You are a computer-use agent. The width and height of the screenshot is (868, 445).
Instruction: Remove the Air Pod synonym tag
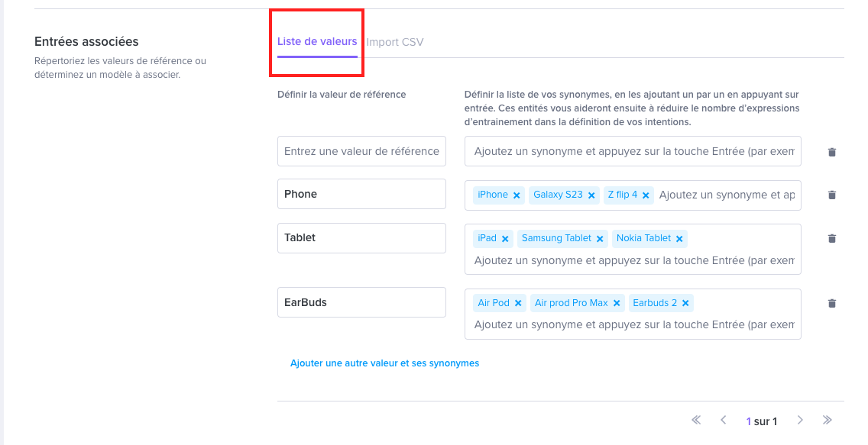coord(518,303)
